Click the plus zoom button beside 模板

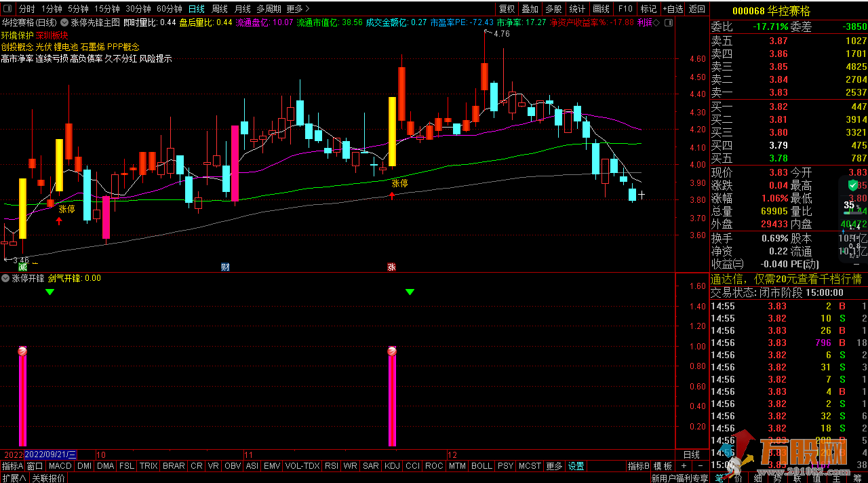684,466
